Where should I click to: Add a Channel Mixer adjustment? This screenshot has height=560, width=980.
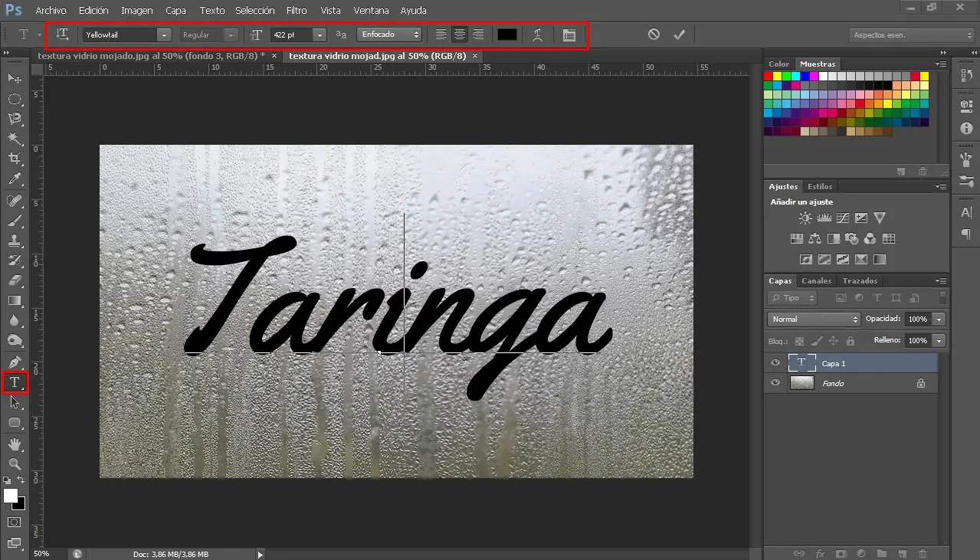click(x=870, y=239)
